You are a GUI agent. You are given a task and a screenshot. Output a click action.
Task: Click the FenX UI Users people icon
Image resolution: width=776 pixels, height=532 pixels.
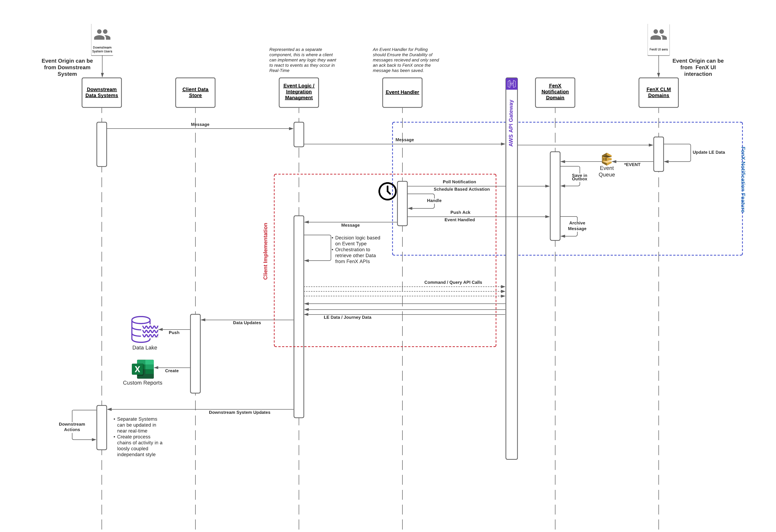tap(658, 35)
